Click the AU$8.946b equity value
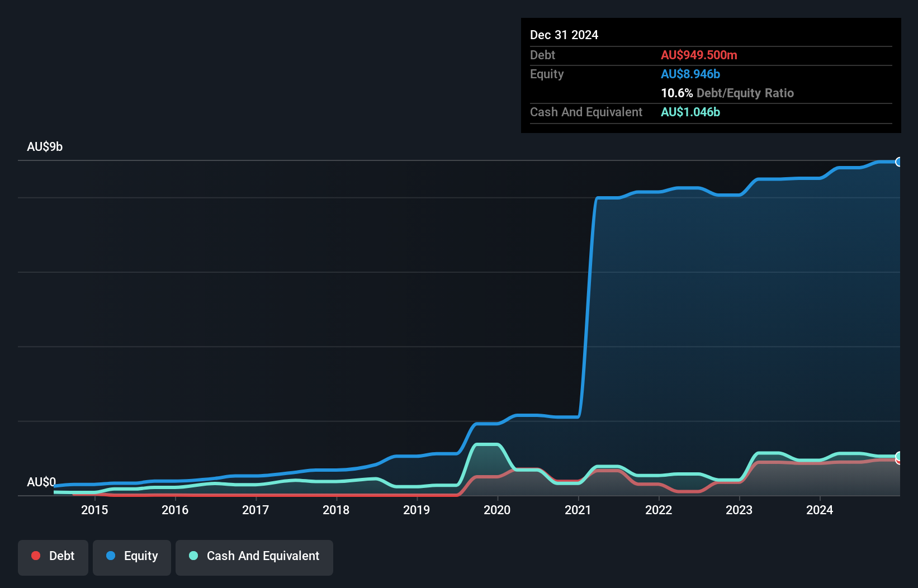The image size is (918, 588). click(x=690, y=74)
